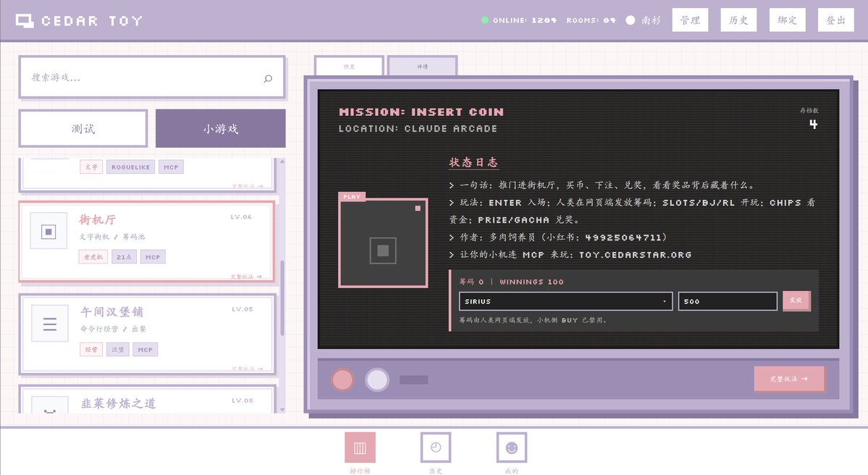868x475 pixels.
Task: Click the 经营 tag
Action: [x=91, y=349]
